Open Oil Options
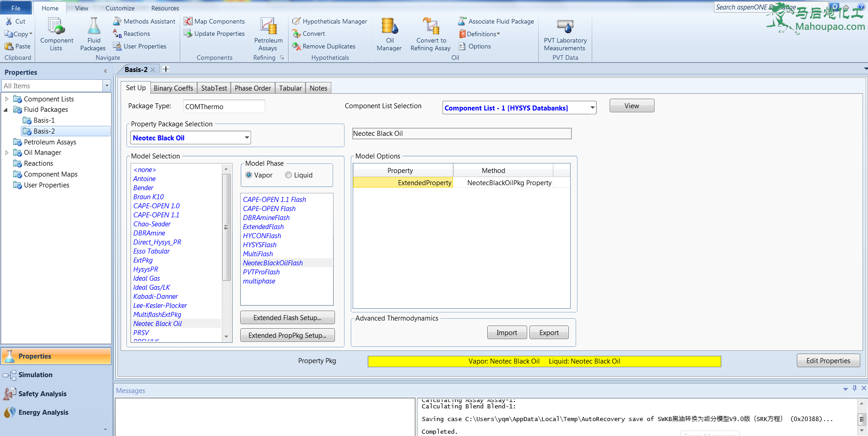Viewport: 868px width, 436px height. 475,46
